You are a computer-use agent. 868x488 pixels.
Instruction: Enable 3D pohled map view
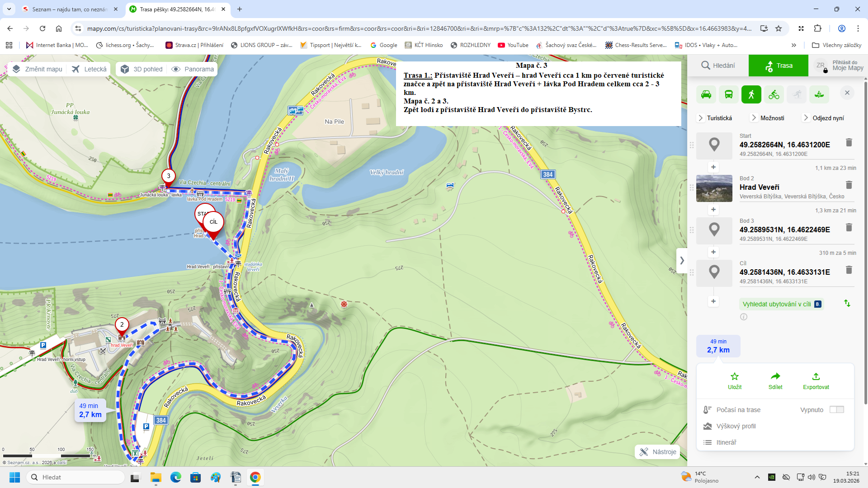click(142, 69)
